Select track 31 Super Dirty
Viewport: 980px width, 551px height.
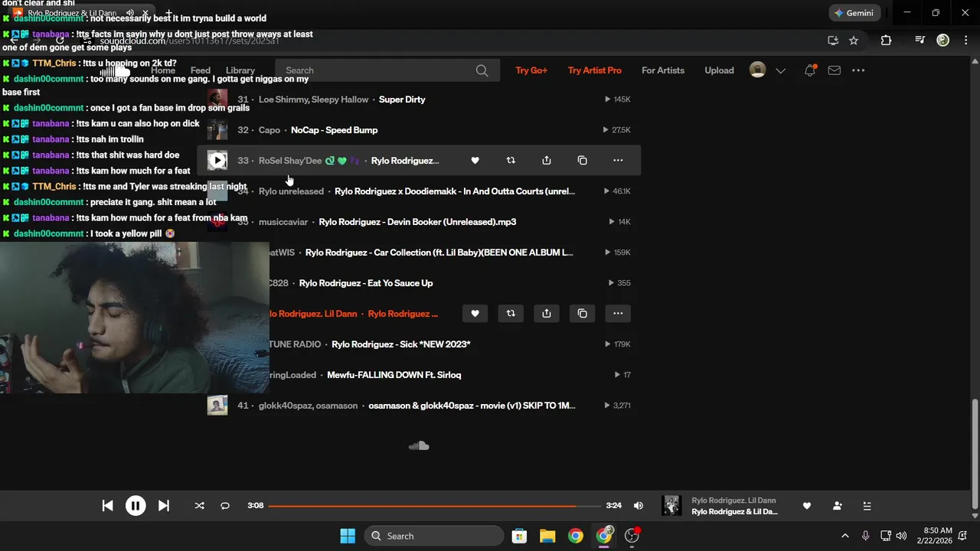(x=402, y=99)
